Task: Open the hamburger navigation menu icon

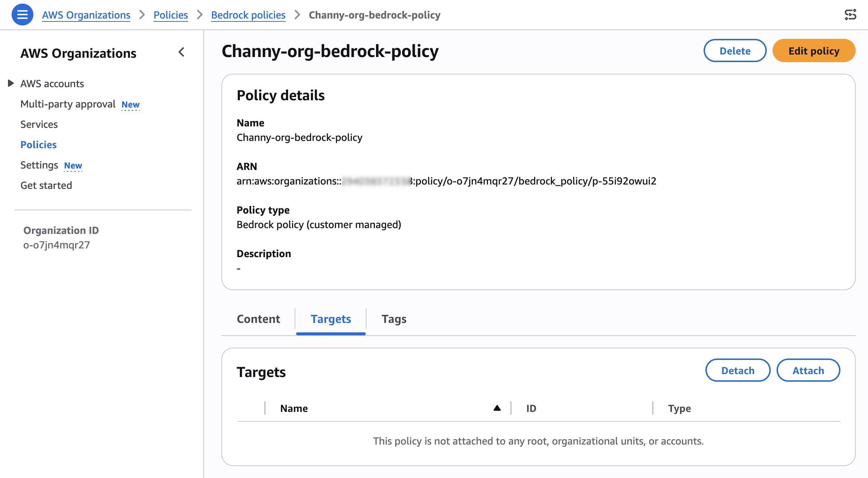Action: (22, 15)
